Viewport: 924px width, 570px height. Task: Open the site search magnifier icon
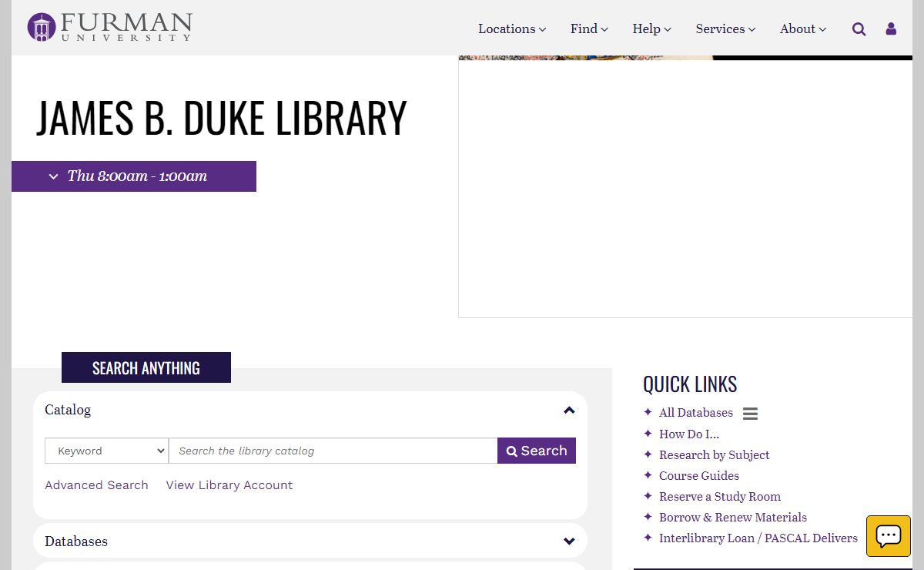click(859, 29)
